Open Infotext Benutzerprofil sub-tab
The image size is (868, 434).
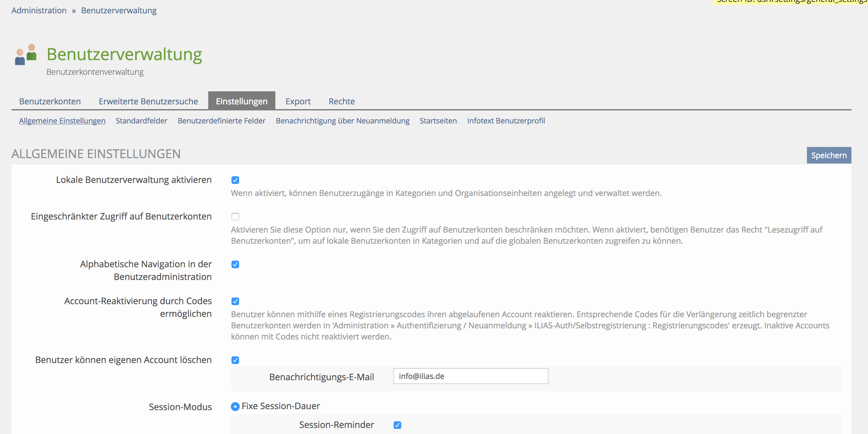(506, 121)
